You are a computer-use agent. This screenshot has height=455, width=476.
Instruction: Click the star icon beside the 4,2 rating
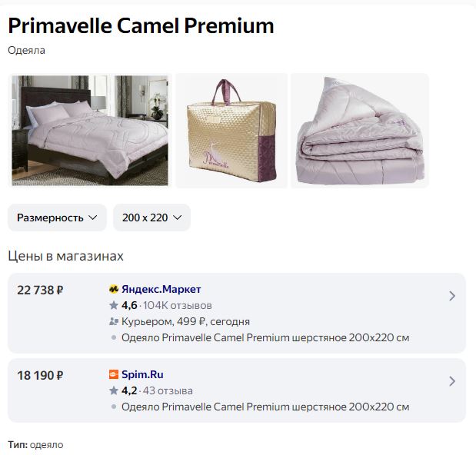pos(114,391)
